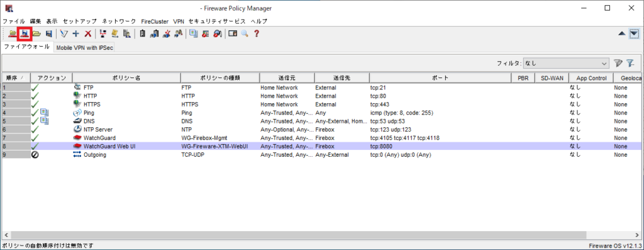Image resolution: width=644 pixels, height=250 pixels.
Task: Click the blocked sites list icon
Action: tap(206, 34)
